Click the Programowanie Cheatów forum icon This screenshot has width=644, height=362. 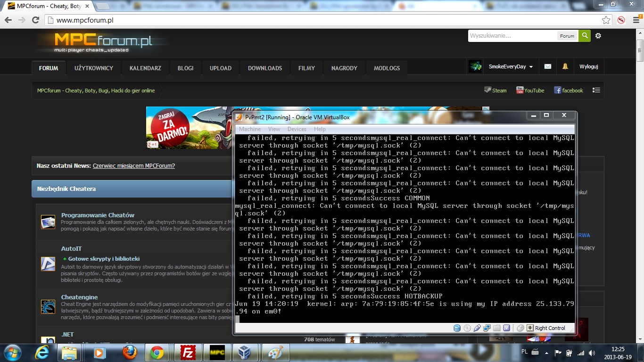point(48,222)
